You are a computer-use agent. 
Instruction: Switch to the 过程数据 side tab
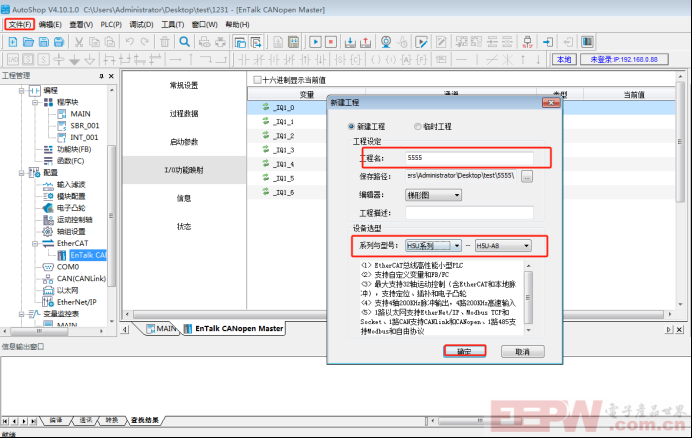click(184, 113)
